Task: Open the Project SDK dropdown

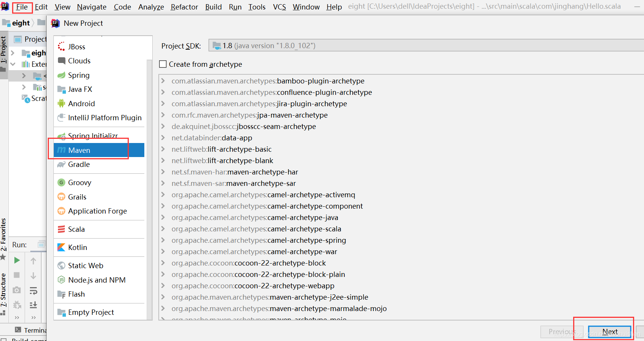Action: tap(424, 46)
